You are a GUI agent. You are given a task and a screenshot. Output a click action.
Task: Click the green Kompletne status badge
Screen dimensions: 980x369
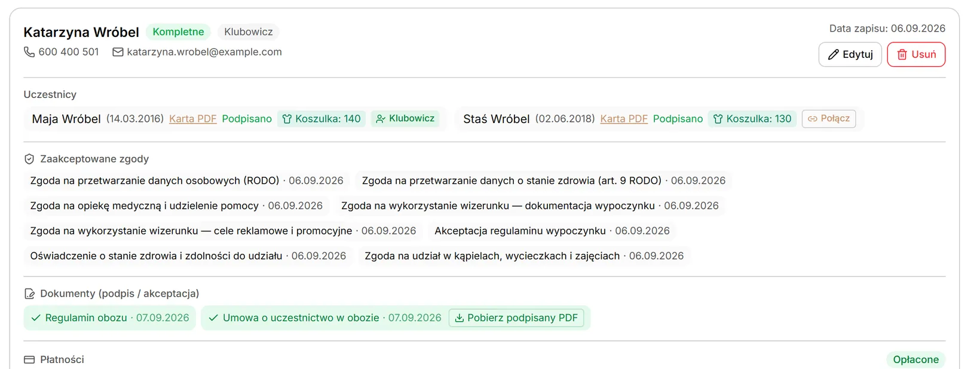point(178,32)
